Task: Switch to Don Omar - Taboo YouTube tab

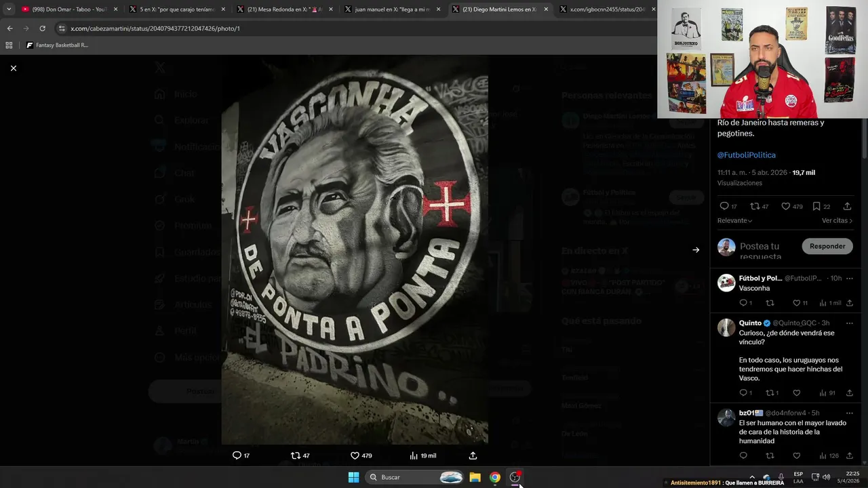Action: [x=69, y=9]
